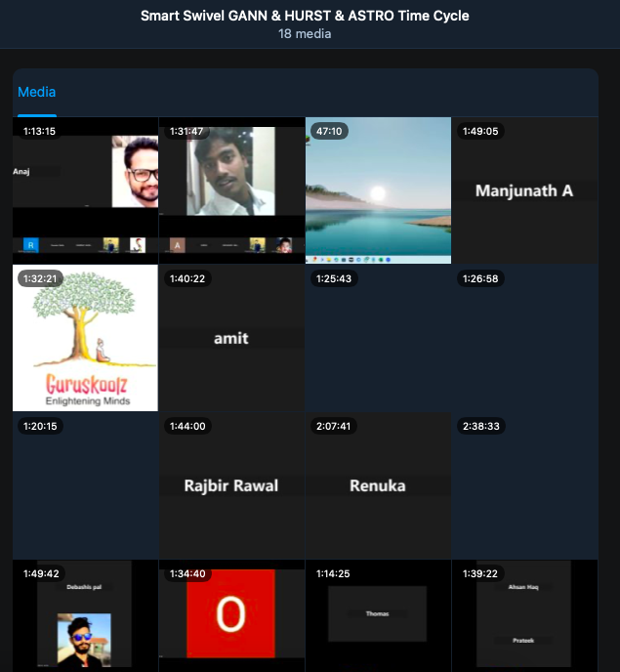Viewport: 620px width, 672px height.
Task: Open video with duration 1:26:58
Action: pos(524,338)
